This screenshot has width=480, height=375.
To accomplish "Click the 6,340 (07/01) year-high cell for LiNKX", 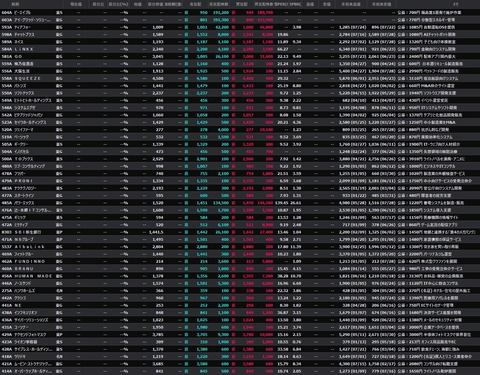I will (353, 49).
